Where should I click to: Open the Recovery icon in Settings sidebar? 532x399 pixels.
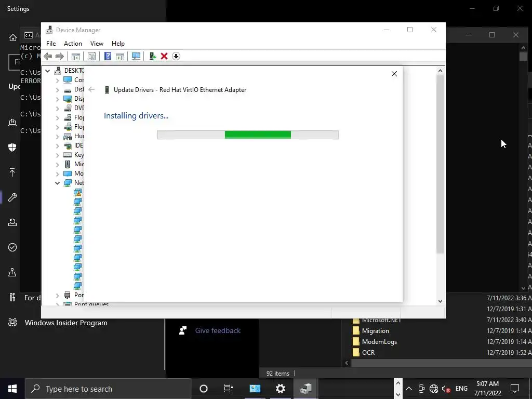12,222
